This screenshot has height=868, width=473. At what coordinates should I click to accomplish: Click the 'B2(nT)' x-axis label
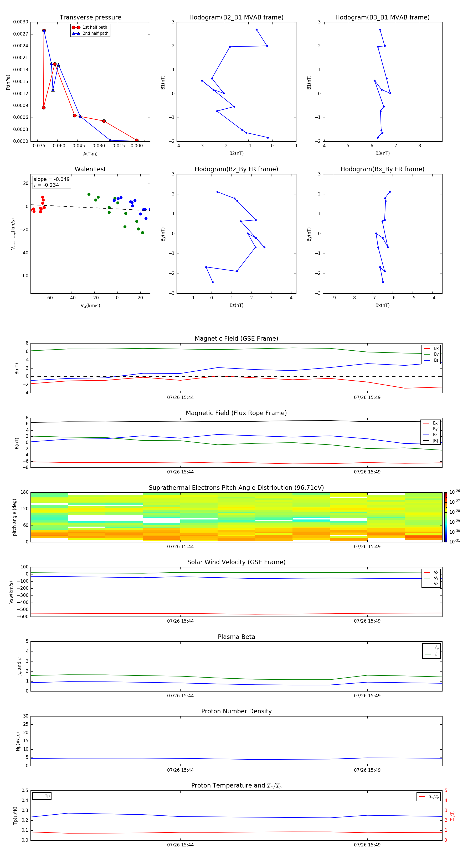click(x=236, y=153)
